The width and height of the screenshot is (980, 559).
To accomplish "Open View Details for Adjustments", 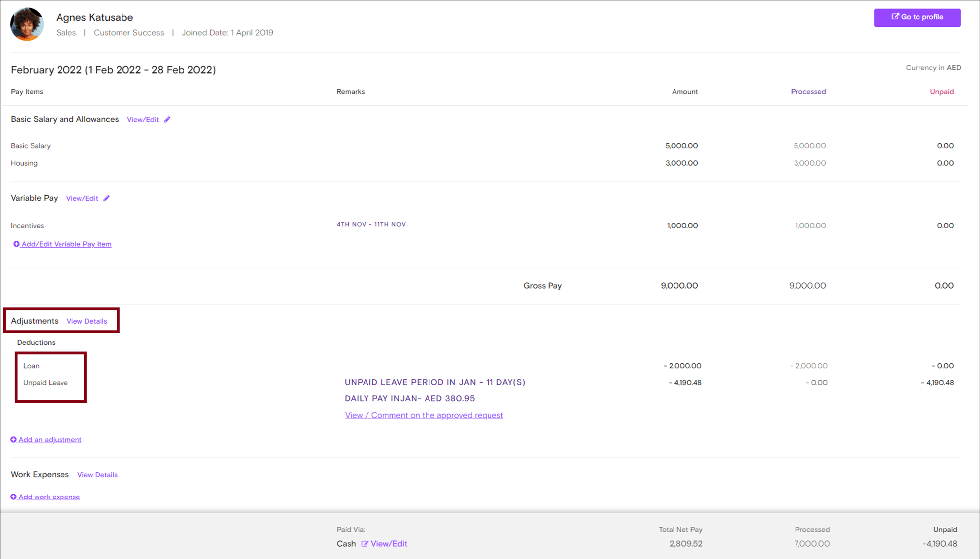I will coord(87,321).
